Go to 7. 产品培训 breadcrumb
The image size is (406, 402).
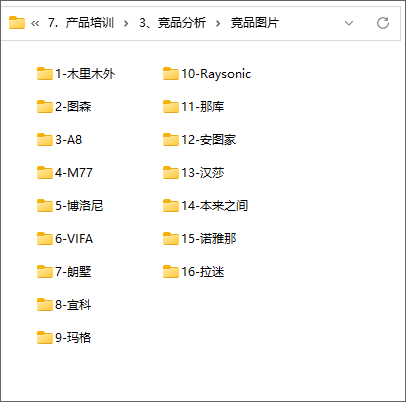(x=81, y=23)
